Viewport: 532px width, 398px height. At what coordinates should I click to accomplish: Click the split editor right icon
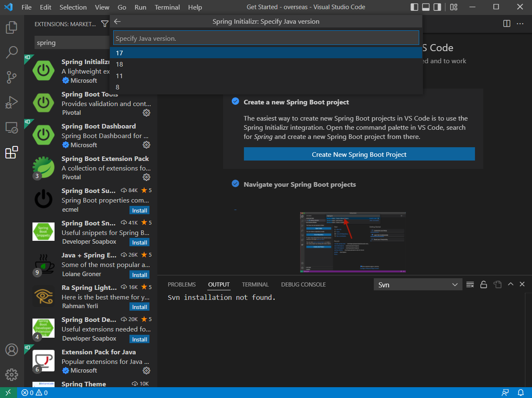(x=507, y=24)
